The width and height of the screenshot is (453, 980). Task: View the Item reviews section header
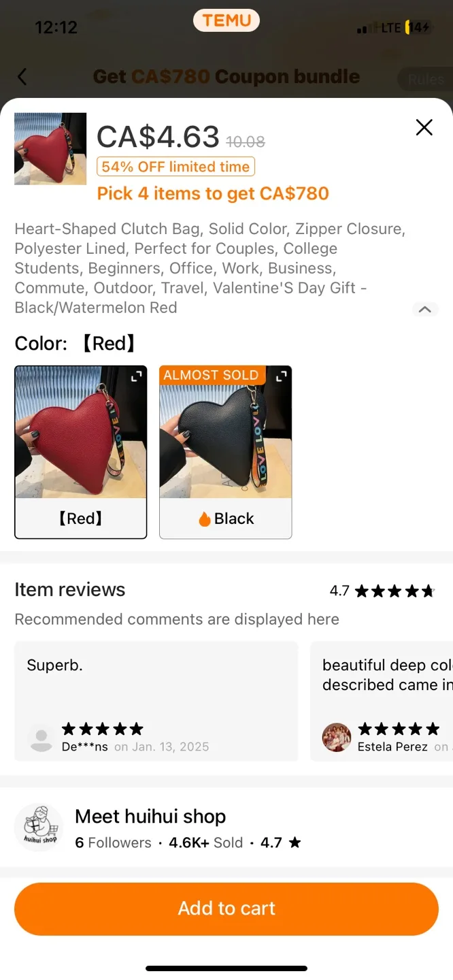point(69,589)
